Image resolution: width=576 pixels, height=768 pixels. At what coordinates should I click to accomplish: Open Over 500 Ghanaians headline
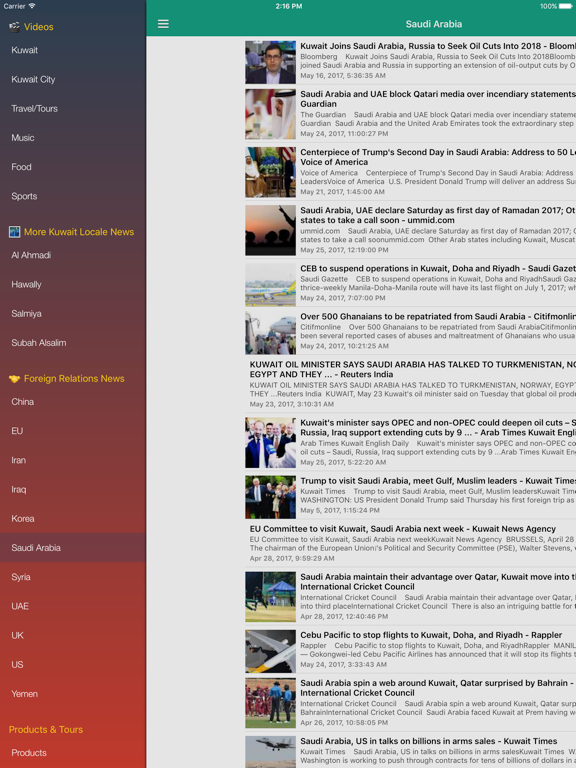[x=438, y=316]
